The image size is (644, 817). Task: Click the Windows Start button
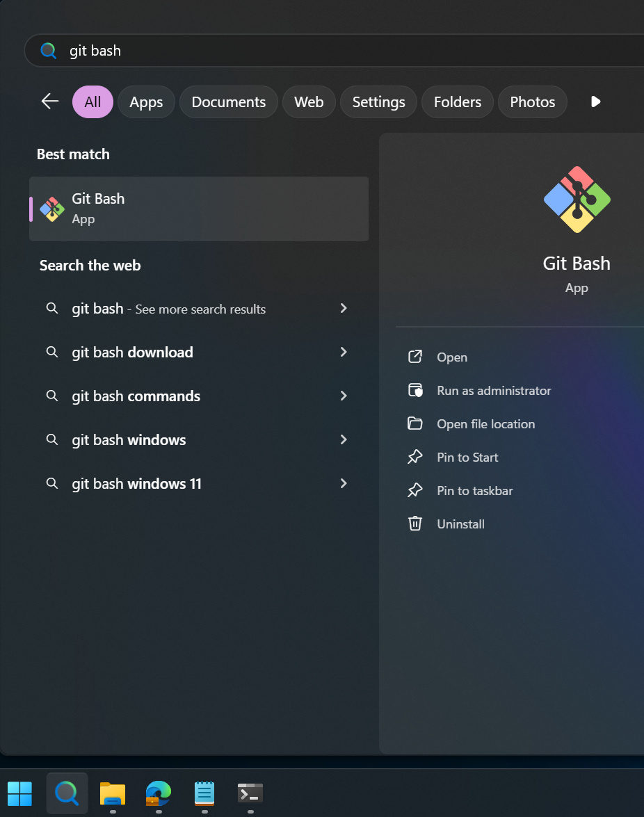coord(19,793)
